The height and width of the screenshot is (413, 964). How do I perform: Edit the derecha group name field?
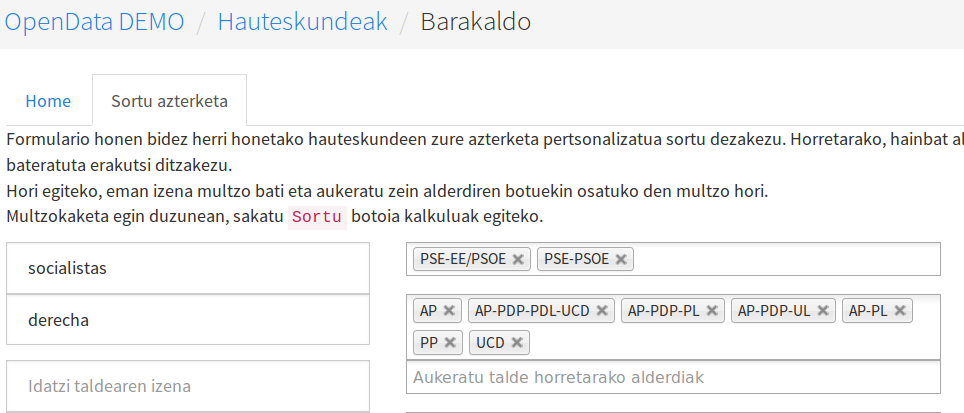tap(188, 320)
